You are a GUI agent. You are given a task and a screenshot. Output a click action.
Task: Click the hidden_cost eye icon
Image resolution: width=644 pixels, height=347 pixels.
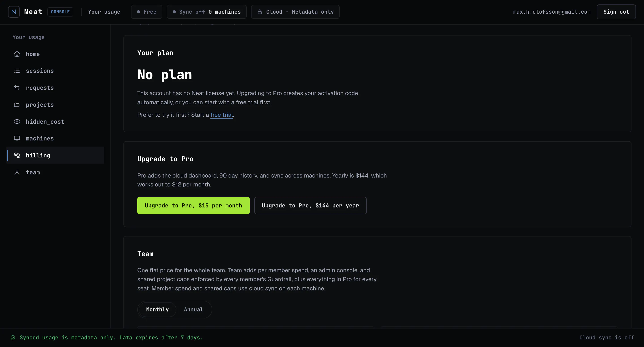click(x=17, y=121)
